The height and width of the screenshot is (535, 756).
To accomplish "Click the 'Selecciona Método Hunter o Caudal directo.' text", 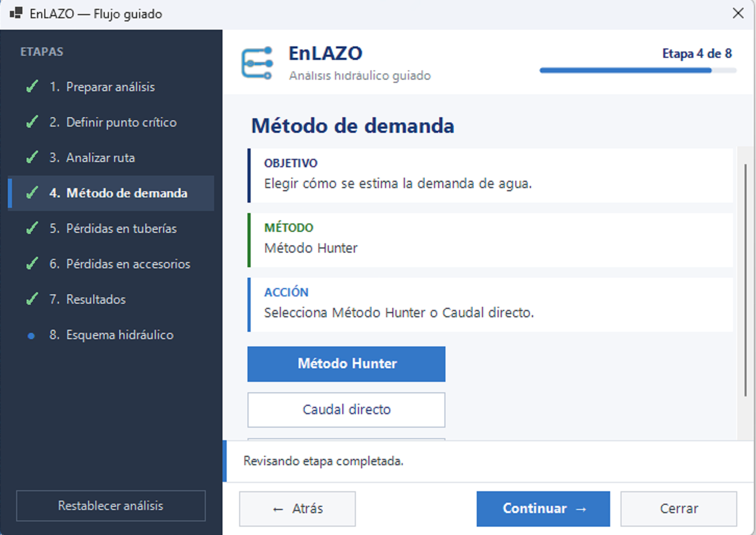I will tap(399, 313).
